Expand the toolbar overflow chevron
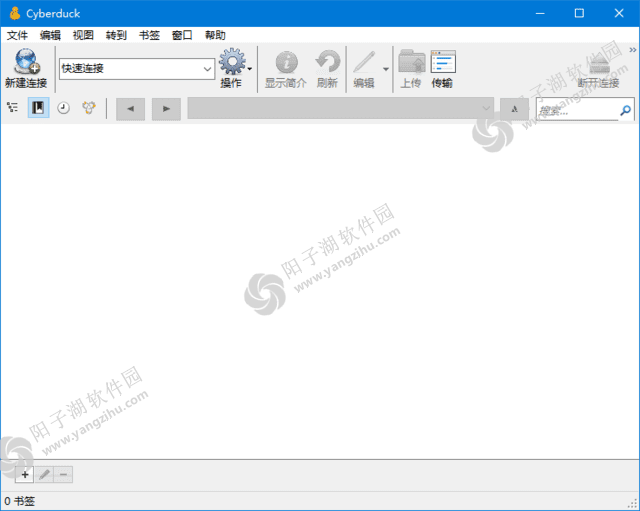 coord(633,50)
